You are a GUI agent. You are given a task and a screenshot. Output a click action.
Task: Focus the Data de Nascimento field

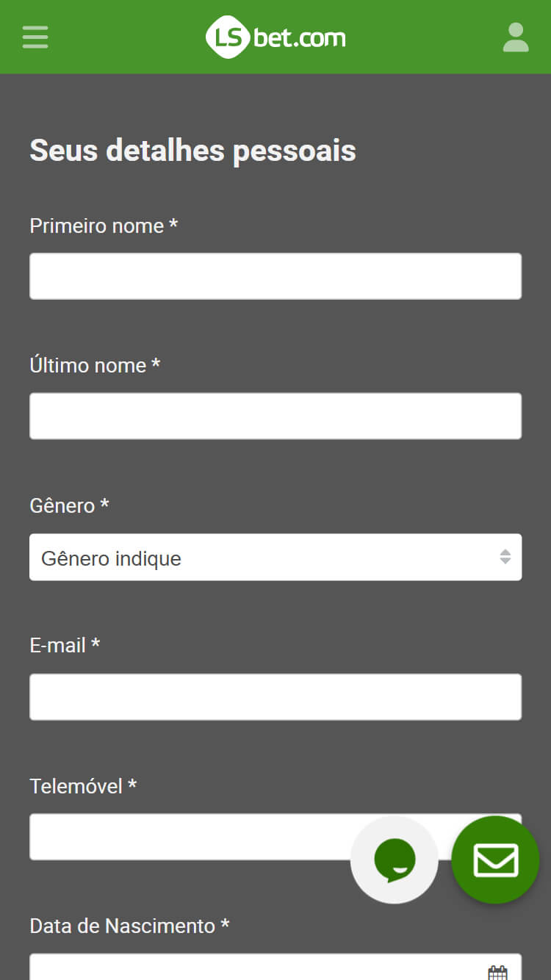pyautogui.click(x=250, y=970)
